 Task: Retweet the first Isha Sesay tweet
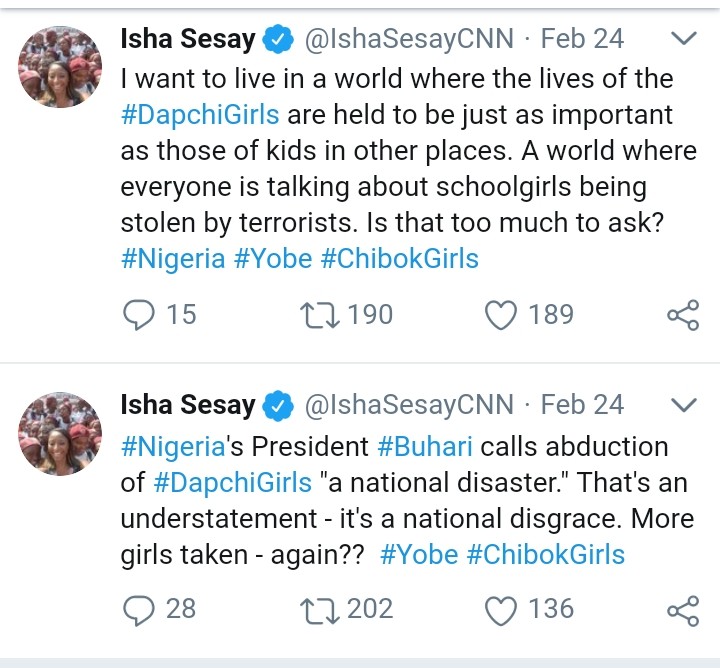click(x=320, y=315)
